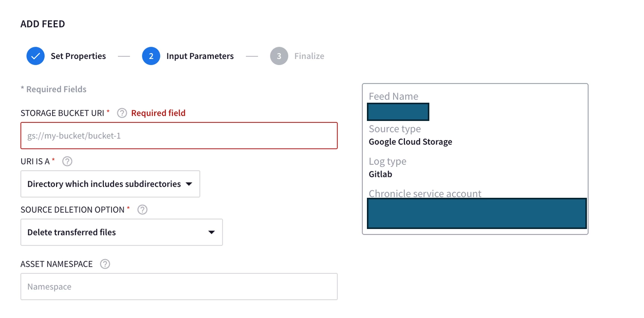The image size is (644, 318).
Task: Open the Source Deletion Option dropdown
Action: pos(122,232)
